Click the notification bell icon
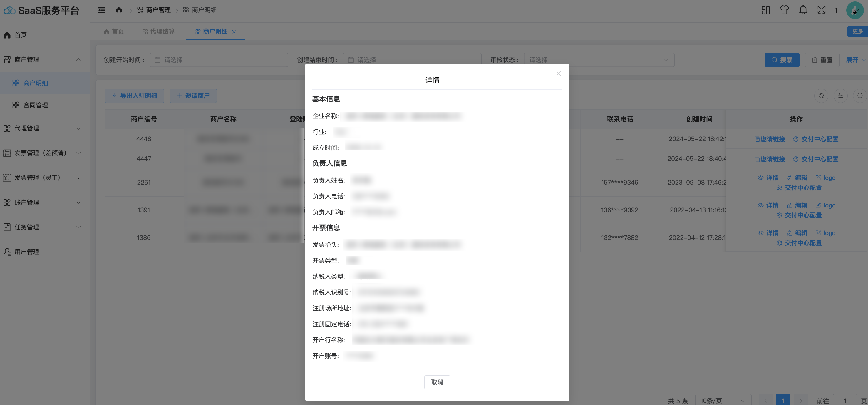Image resolution: width=868 pixels, height=405 pixels. click(803, 10)
